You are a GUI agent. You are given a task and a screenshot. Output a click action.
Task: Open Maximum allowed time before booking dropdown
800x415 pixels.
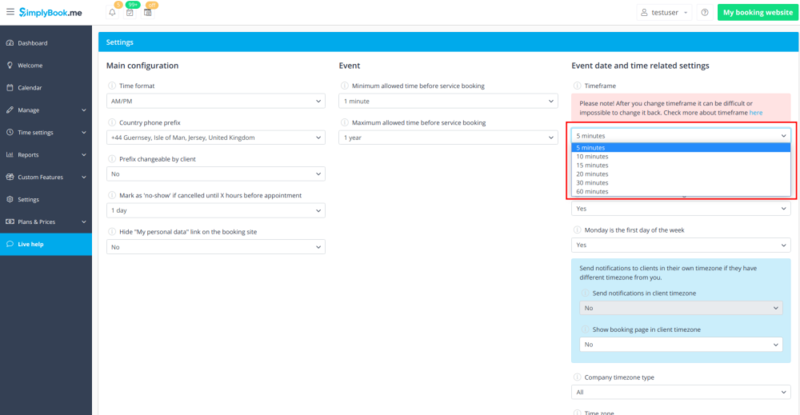point(447,137)
